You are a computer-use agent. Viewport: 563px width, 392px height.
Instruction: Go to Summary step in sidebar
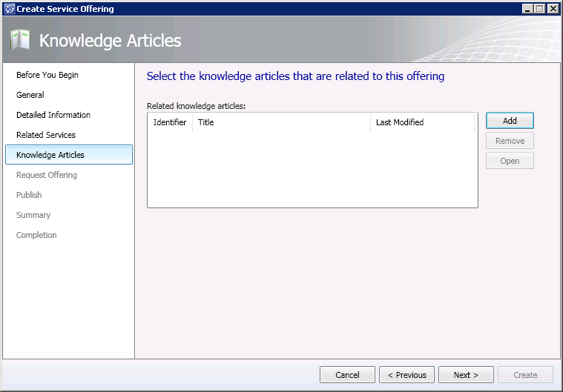pos(33,215)
